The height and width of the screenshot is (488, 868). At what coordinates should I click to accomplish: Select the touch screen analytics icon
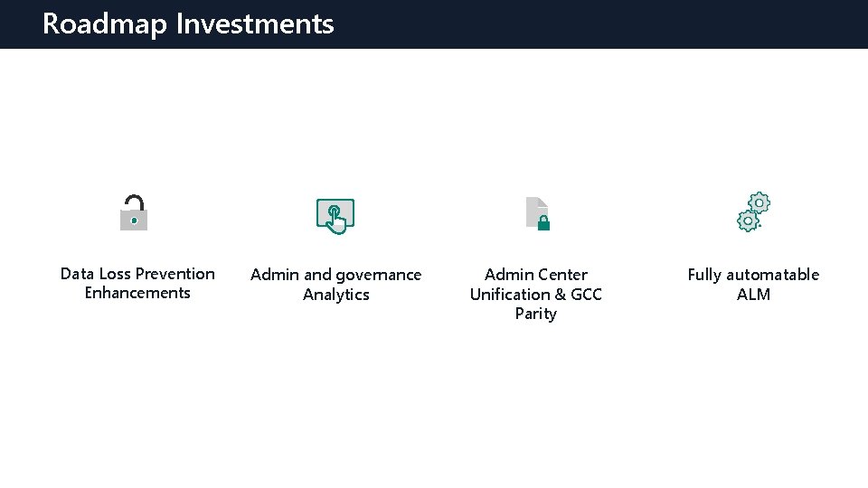tap(335, 215)
